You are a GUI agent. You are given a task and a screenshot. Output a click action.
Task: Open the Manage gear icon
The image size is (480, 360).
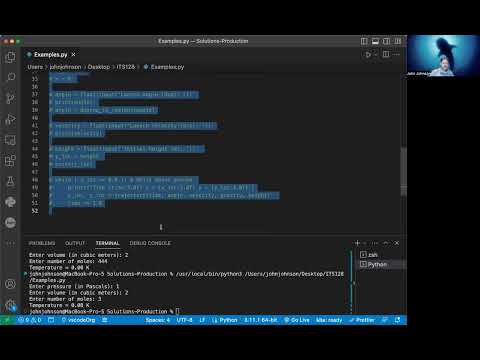tap(10, 304)
